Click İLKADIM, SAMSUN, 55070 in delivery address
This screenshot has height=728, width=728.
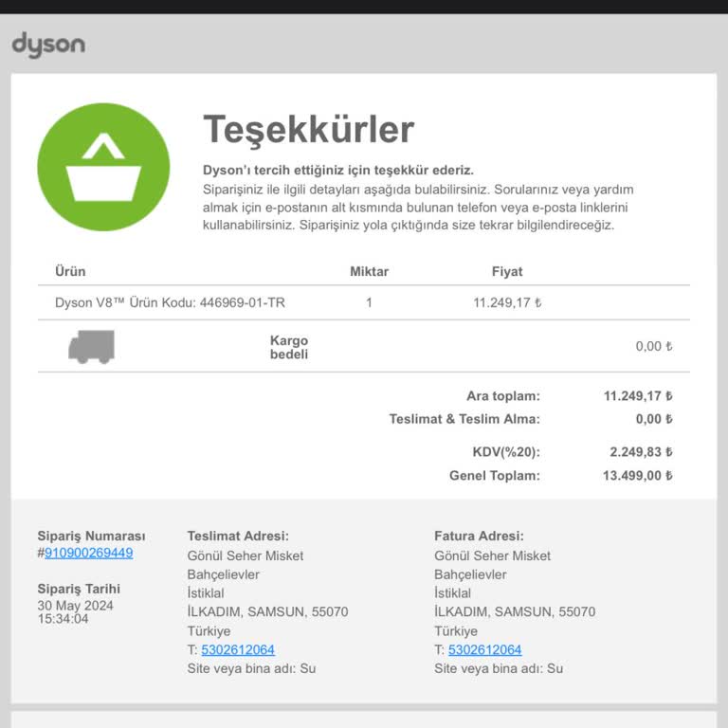click(x=267, y=611)
